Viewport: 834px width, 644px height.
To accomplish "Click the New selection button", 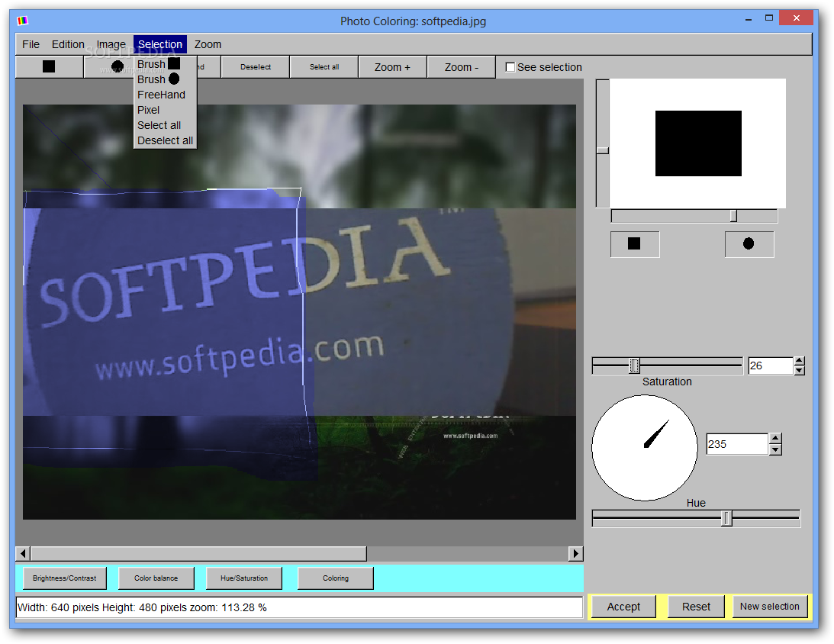I will (x=770, y=607).
